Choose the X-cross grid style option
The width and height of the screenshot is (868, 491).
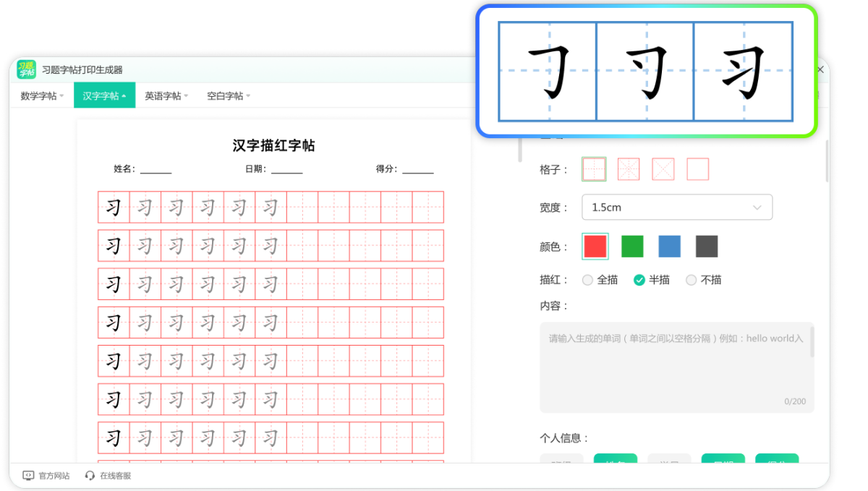coord(663,168)
